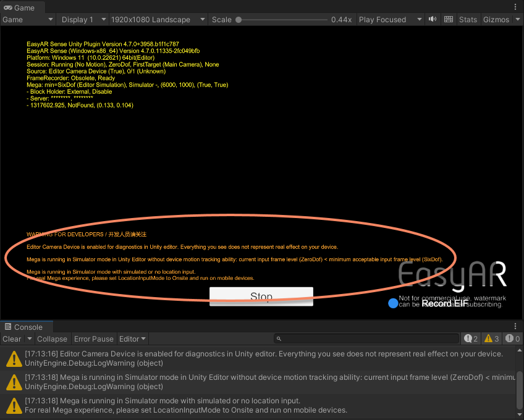Screen dimensions: 524x420
Task: Click the Console search field
Action: (366, 339)
